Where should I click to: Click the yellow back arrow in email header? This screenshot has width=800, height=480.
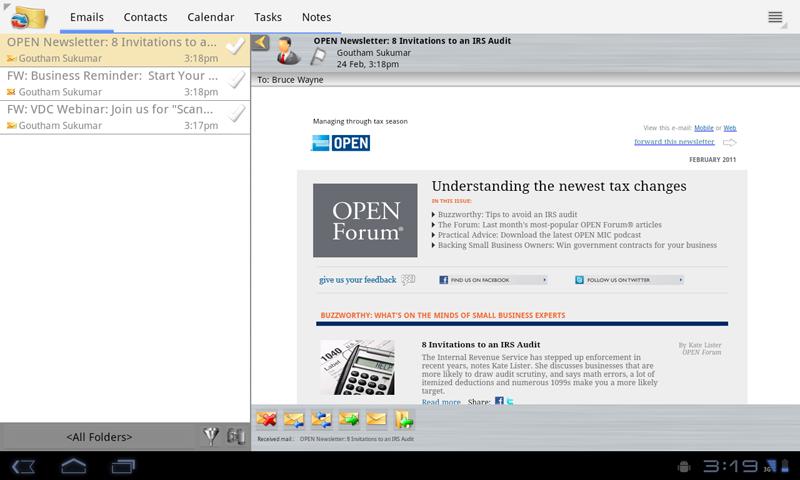coord(261,42)
